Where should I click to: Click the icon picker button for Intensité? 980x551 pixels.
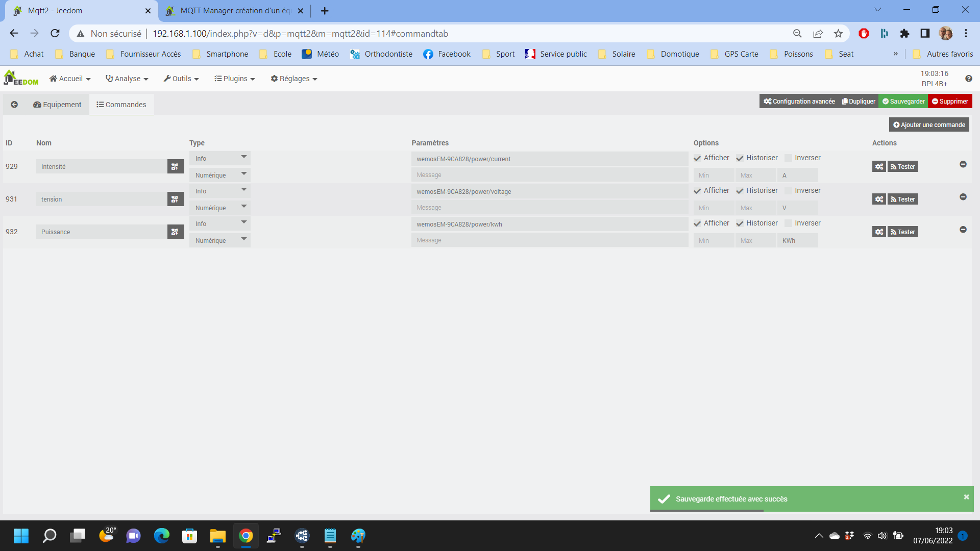point(175,166)
